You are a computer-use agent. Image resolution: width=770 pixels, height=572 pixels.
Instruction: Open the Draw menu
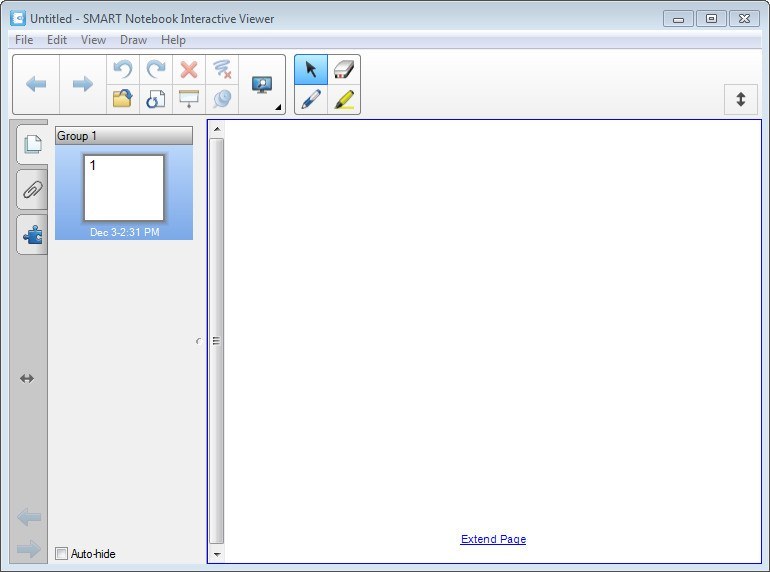[x=133, y=40]
